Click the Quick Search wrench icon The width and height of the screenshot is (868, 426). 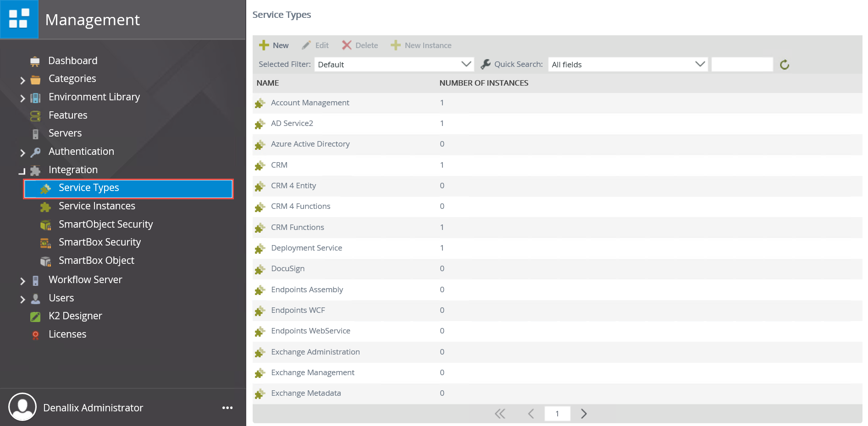tap(486, 65)
